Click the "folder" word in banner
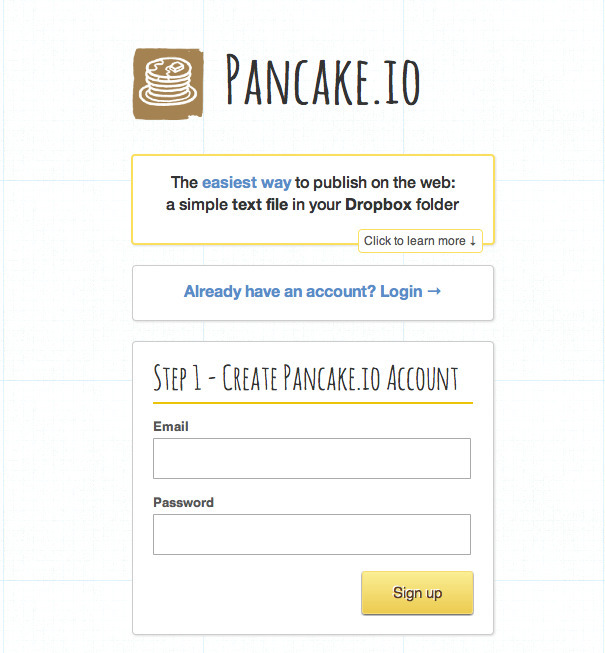This screenshot has width=605, height=653. (436, 205)
